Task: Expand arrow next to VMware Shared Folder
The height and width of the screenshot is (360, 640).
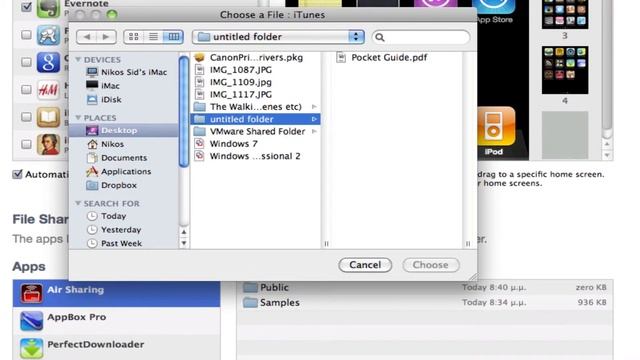Action: [x=314, y=131]
